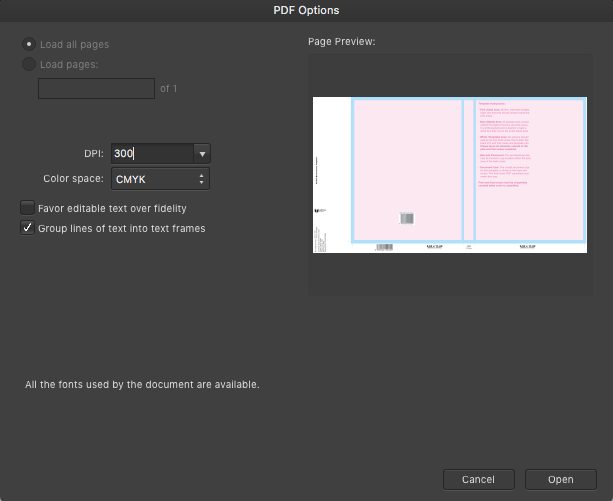Click the Color space up-down arrows
Screen dimensions: 613x501
pos(202,179)
